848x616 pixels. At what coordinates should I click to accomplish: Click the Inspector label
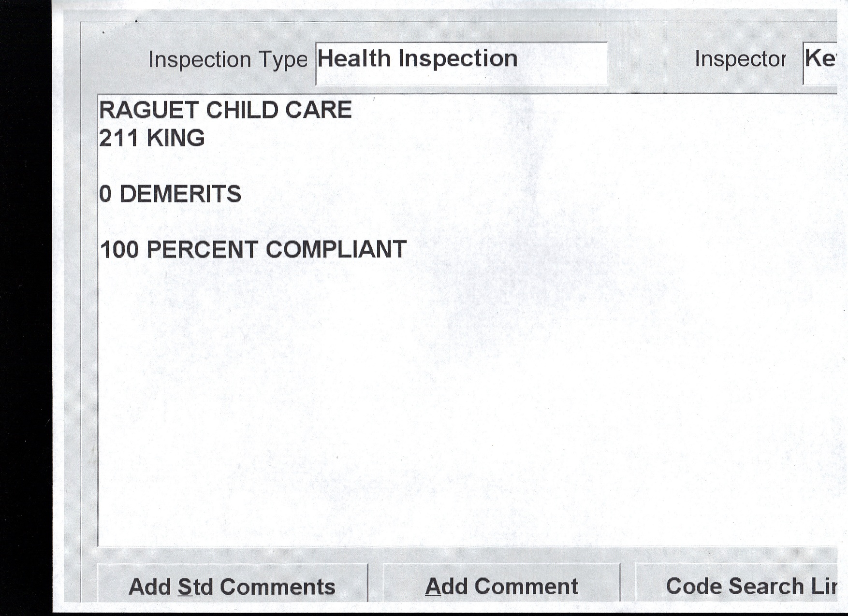[x=740, y=59]
